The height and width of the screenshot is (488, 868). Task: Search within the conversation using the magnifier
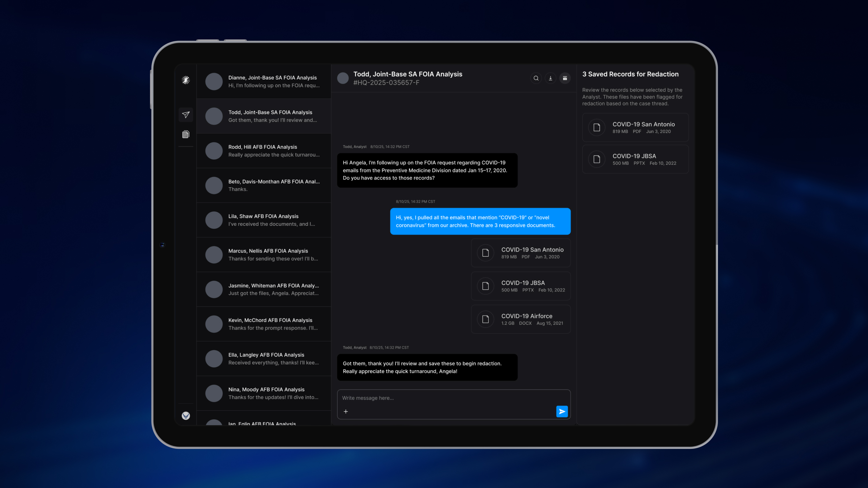(536, 78)
